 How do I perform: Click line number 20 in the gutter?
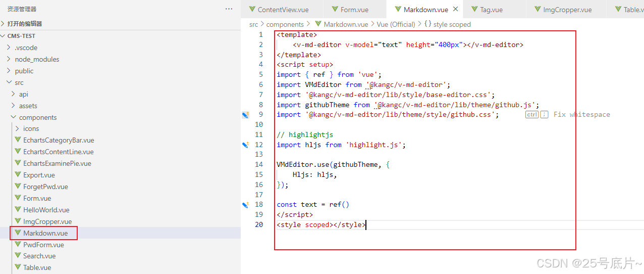point(259,224)
